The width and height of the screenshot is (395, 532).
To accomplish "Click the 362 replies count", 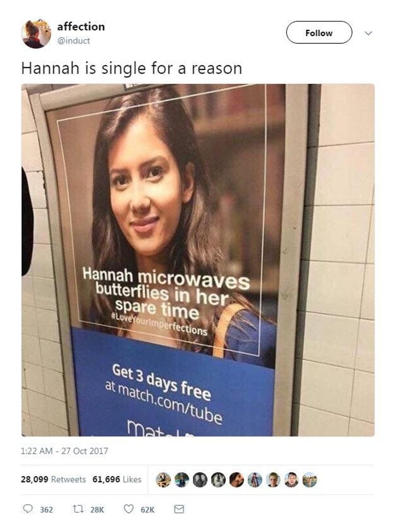I will tap(46, 510).
